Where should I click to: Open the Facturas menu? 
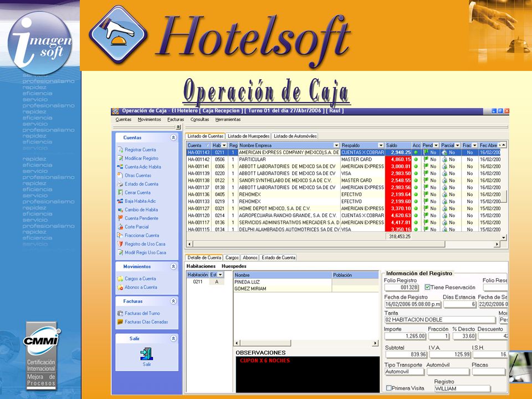pyautogui.click(x=176, y=120)
